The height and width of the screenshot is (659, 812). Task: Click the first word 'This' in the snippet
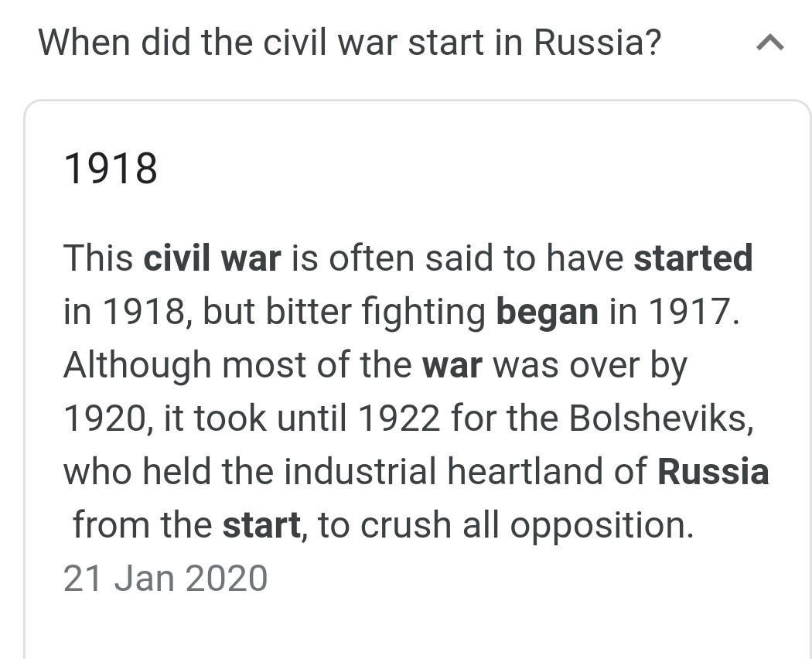click(98, 258)
